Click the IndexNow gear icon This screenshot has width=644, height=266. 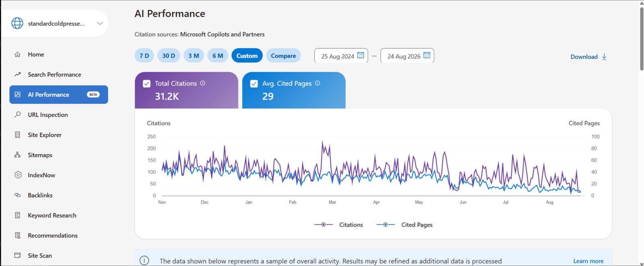(x=18, y=175)
